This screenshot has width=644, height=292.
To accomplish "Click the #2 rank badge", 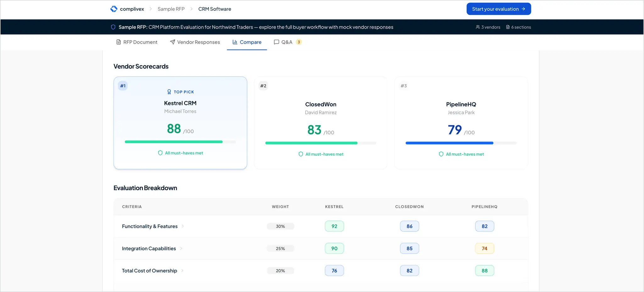I will tap(263, 86).
